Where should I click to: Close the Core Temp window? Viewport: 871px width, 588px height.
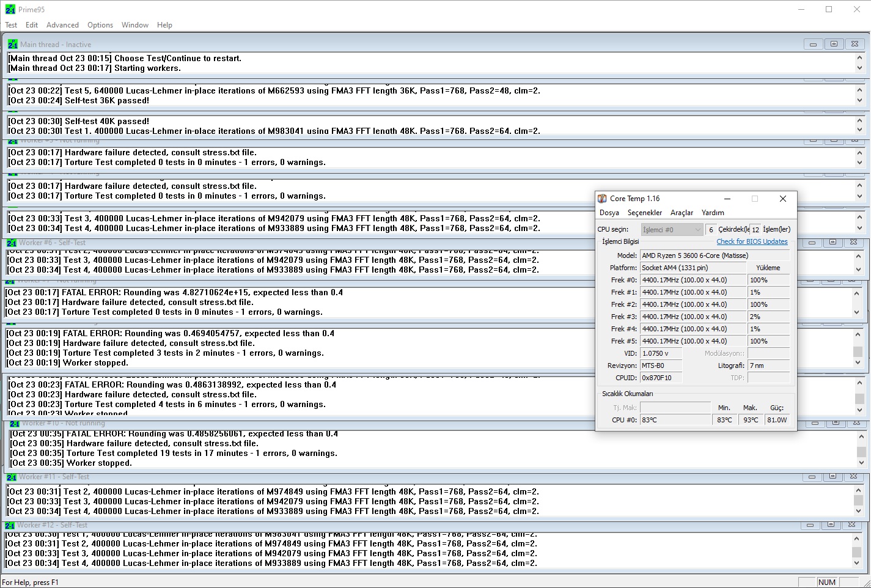(x=783, y=199)
